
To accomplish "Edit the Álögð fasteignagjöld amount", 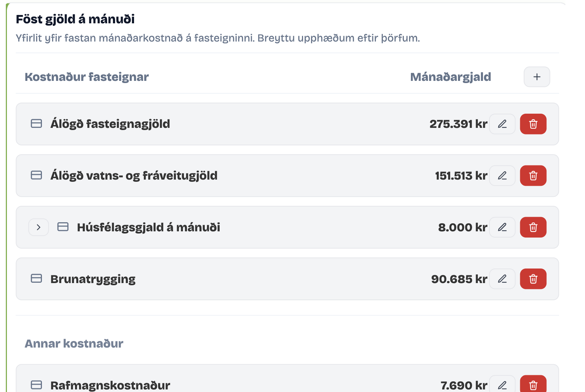I will (x=502, y=124).
